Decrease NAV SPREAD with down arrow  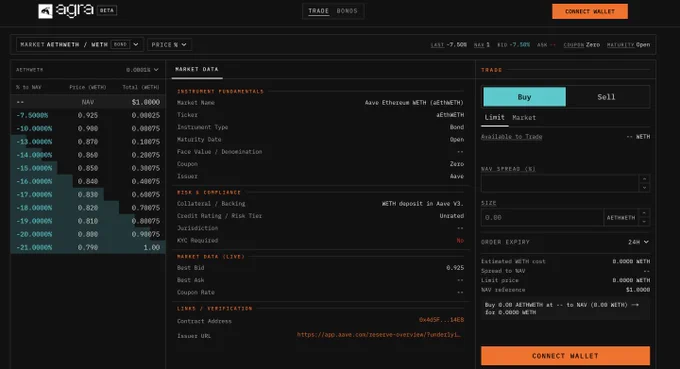[644, 187]
